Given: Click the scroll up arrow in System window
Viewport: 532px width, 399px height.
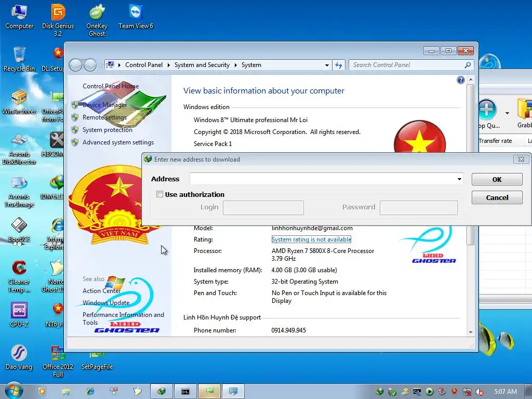Looking at the screenshot, I should [x=471, y=79].
